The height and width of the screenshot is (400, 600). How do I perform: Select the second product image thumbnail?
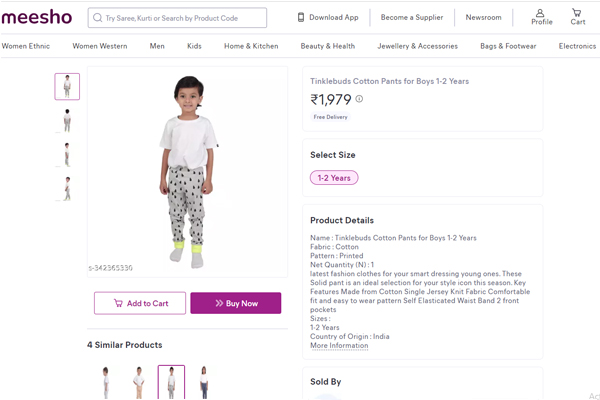coord(67,121)
